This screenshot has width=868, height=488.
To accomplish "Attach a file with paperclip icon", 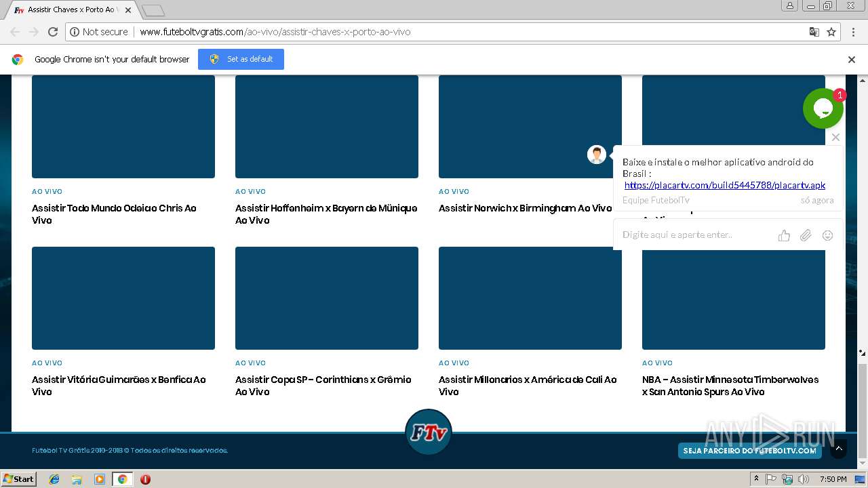I will tap(806, 235).
